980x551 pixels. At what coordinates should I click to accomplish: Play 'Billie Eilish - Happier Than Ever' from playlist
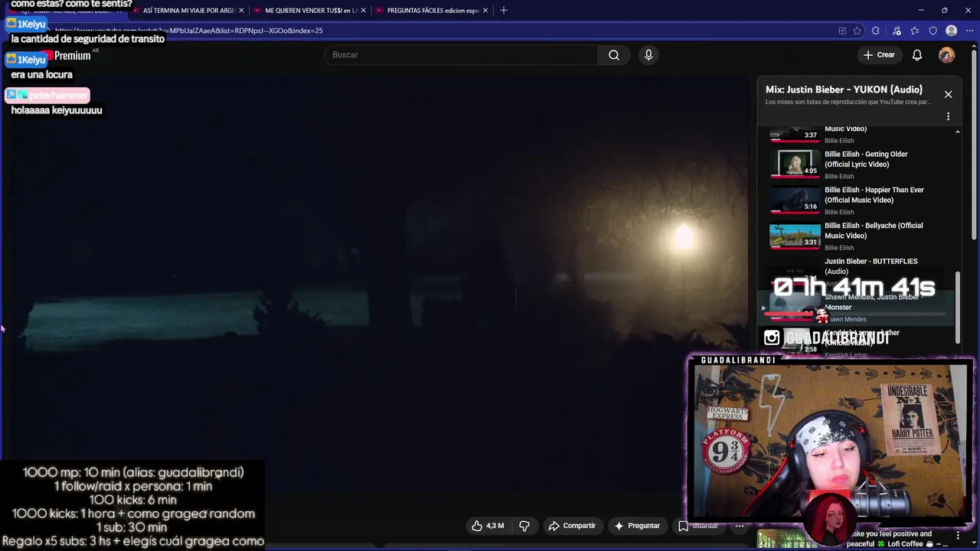click(874, 195)
